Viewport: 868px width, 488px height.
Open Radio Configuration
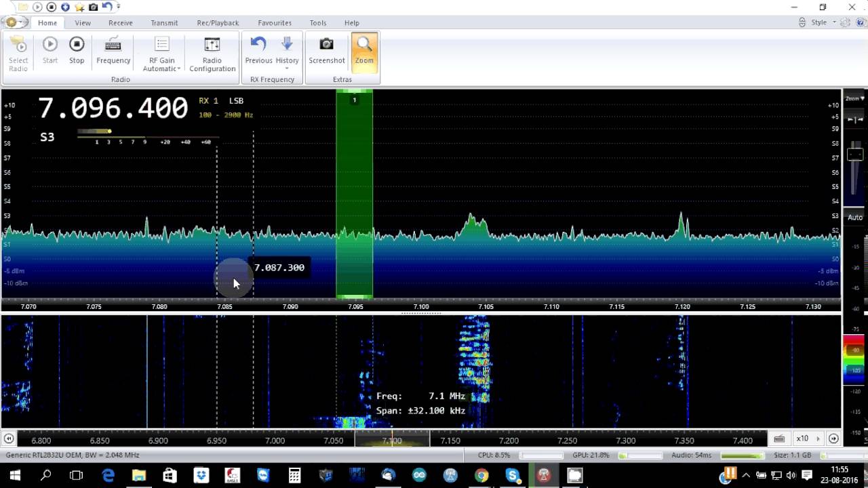tap(212, 55)
